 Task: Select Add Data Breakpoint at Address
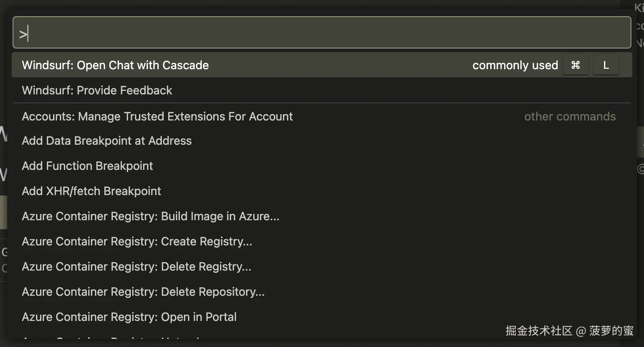click(x=107, y=141)
